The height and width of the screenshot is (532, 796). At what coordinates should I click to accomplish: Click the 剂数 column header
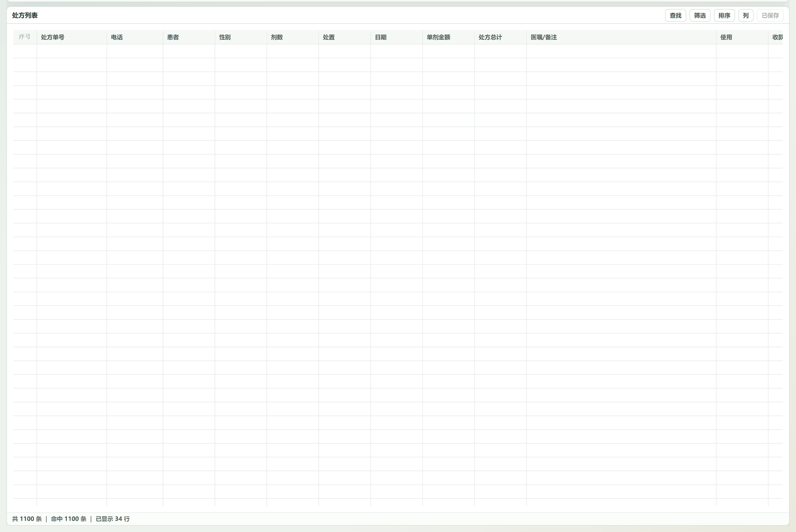(293, 37)
